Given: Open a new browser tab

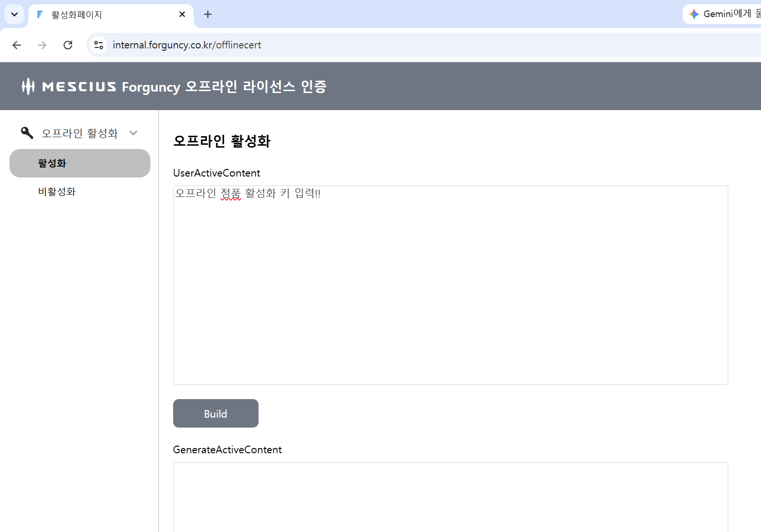Looking at the screenshot, I should tap(208, 14).
